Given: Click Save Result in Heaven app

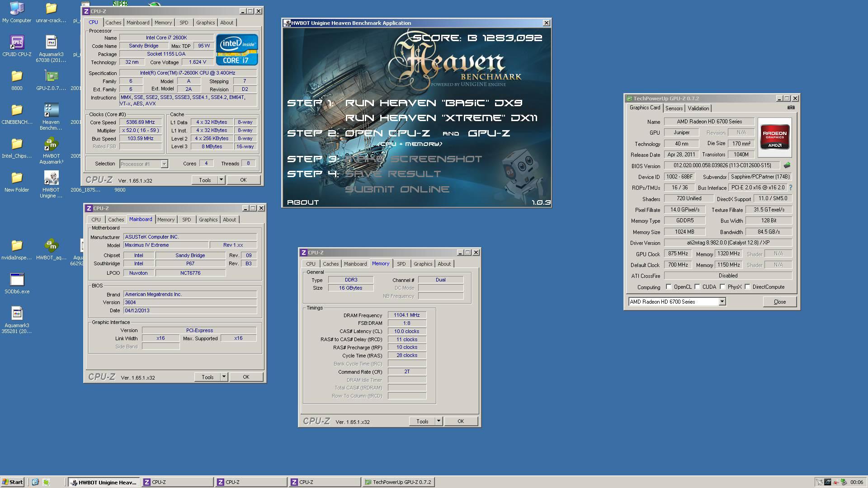Looking at the screenshot, I should pyautogui.click(x=392, y=174).
